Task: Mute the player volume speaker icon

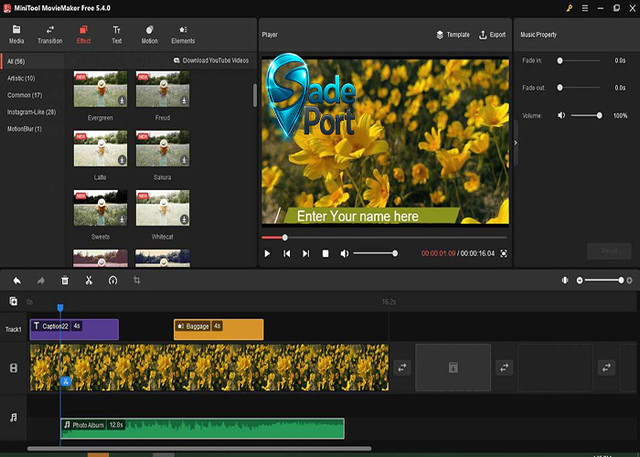Action: pyautogui.click(x=344, y=253)
